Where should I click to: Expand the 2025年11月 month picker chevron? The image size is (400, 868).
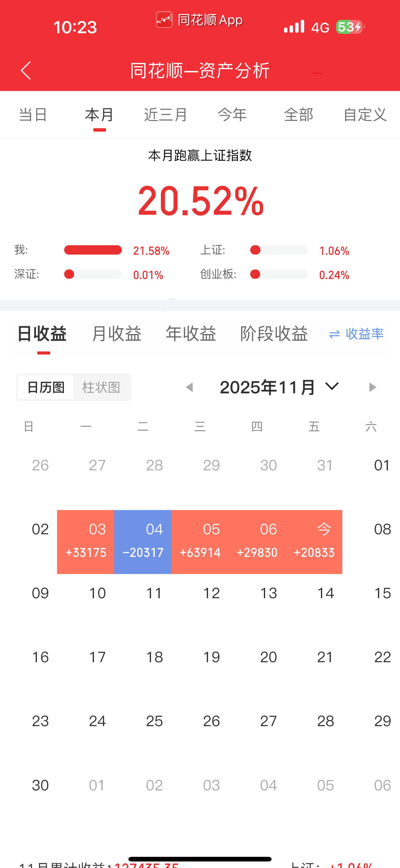coord(332,386)
